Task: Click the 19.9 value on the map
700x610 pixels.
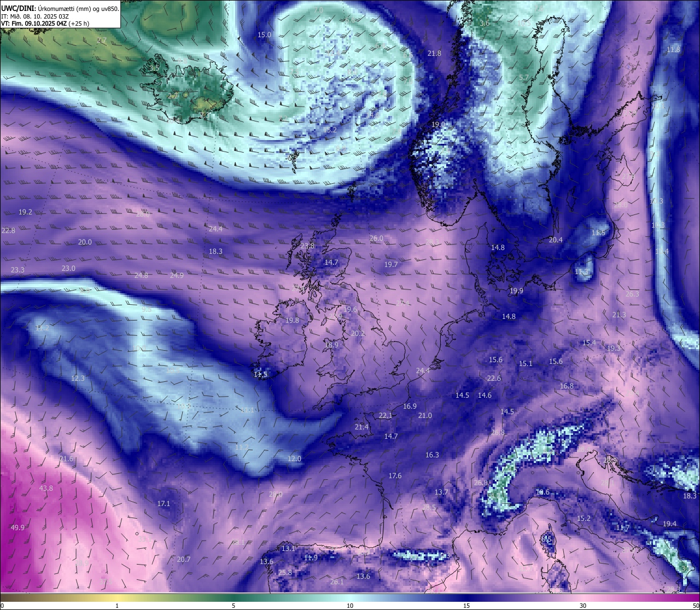Action: (x=516, y=291)
